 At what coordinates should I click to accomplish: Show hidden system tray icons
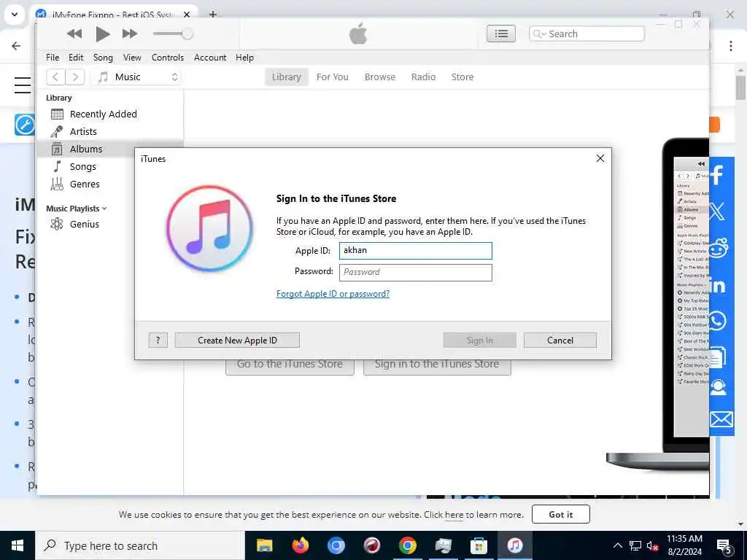coord(617,545)
